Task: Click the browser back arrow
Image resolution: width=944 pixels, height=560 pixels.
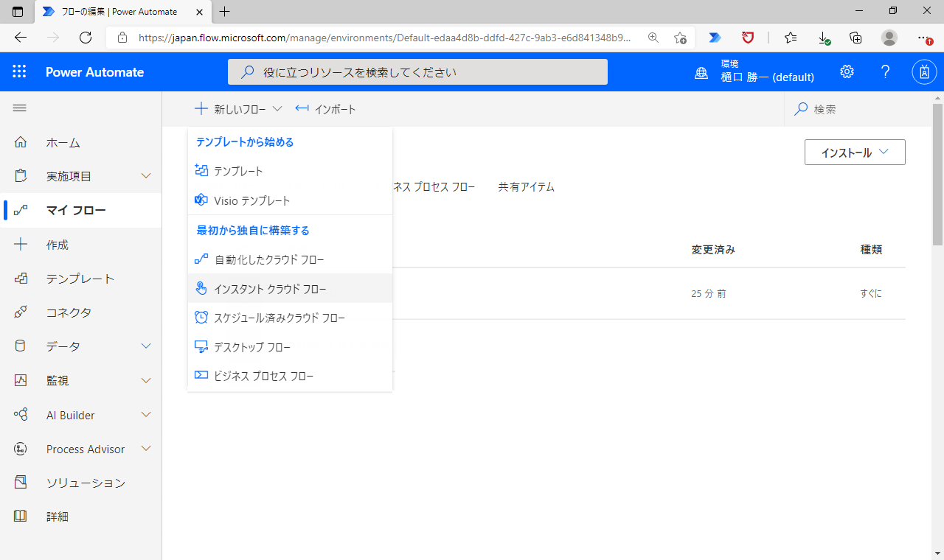Action: pyautogui.click(x=21, y=38)
